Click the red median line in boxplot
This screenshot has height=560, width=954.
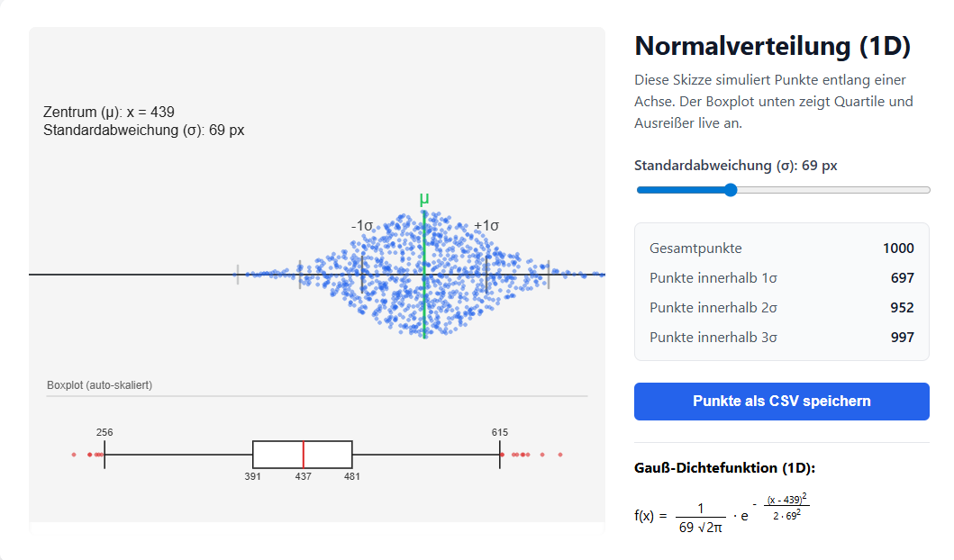(304, 455)
